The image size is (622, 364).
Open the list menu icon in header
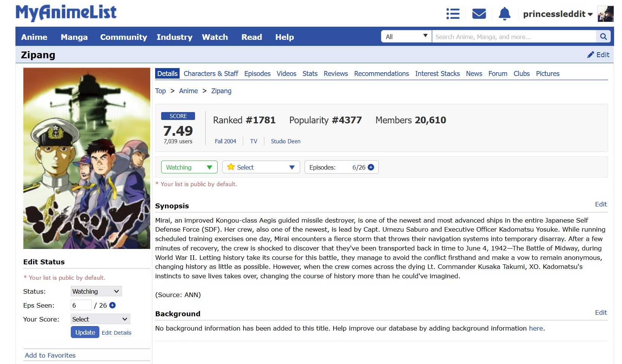coord(453,14)
